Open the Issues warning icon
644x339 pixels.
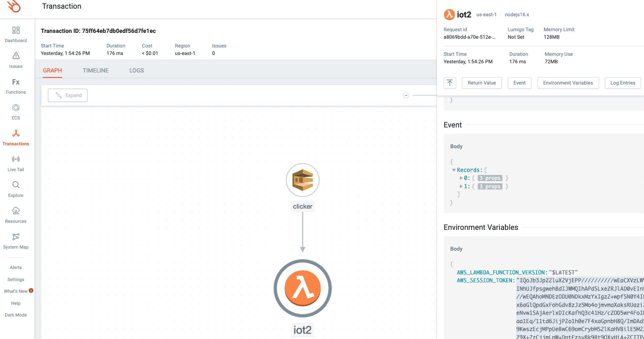[16, 56]
